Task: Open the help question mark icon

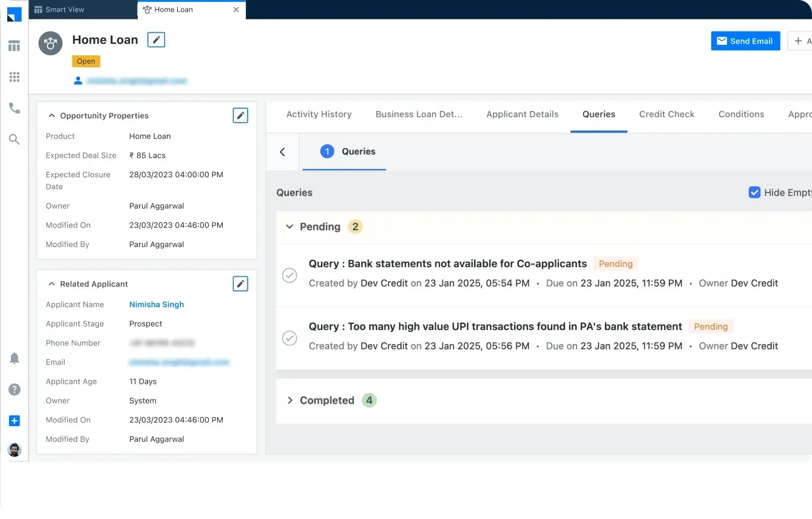Action: tap(15, 390)
